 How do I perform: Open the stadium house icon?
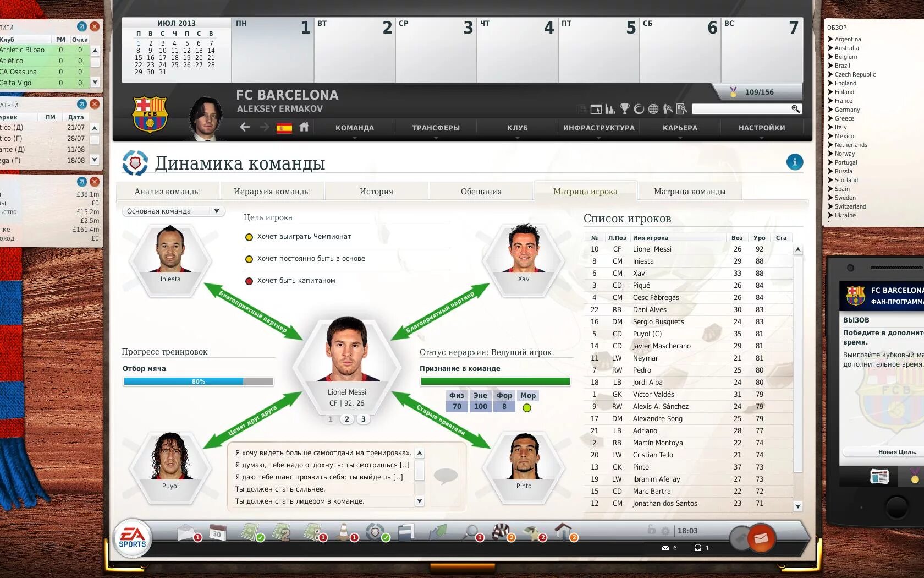[x=564, y=532]
